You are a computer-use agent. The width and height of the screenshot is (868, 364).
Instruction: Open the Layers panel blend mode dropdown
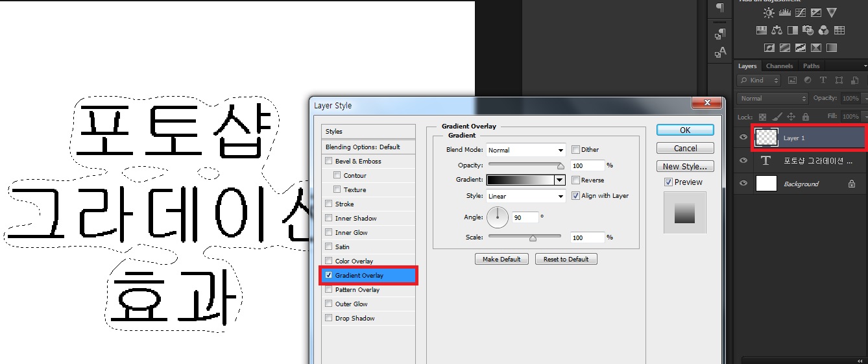pos(773,99)
